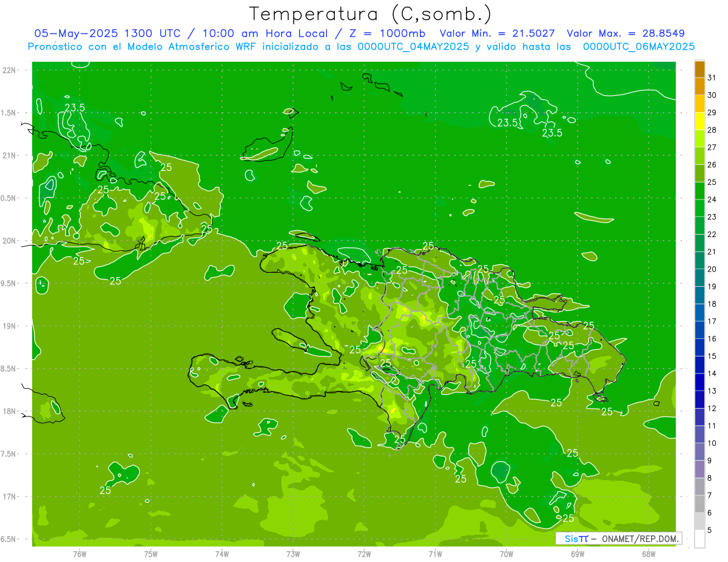Click the 22N latitude axis label
728x562 pixels.
pyautogui.click(x=9, y=70)
